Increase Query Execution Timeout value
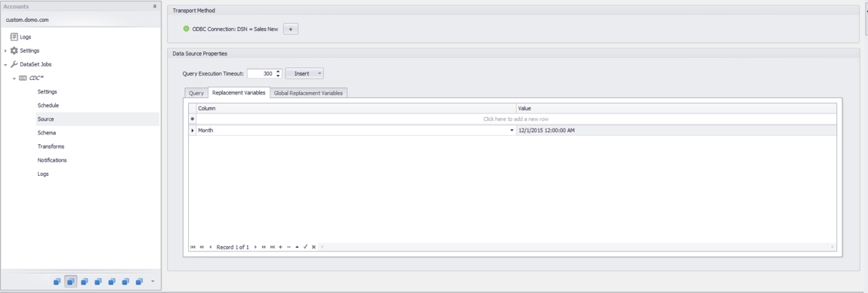This screenshot has width=868, height=293. click(279, 71)
